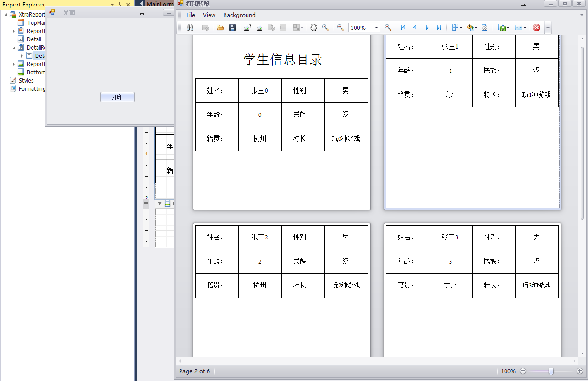This screenshot has width=588, height=381.
Task: Open the document Search (binoculars) icon
Action: pos(190,28)
